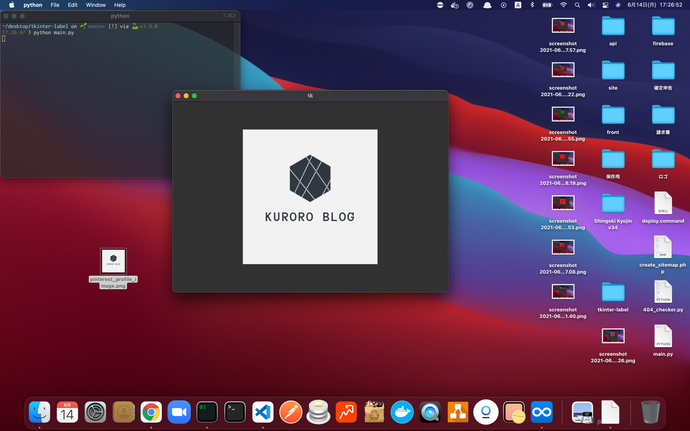Image resolution: width=690 pixels, height=431 pixels.
Task: Select the front folder on desktop
Action: click(613, 119)
